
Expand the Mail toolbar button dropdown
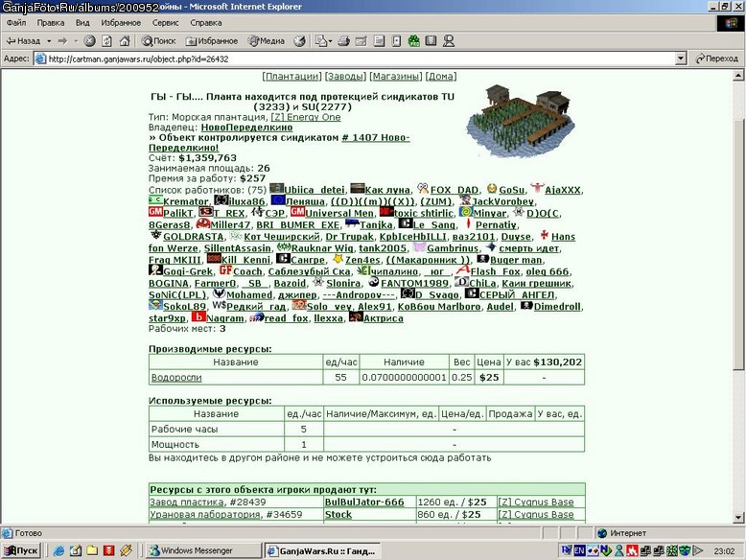click(x=330, y=41)
